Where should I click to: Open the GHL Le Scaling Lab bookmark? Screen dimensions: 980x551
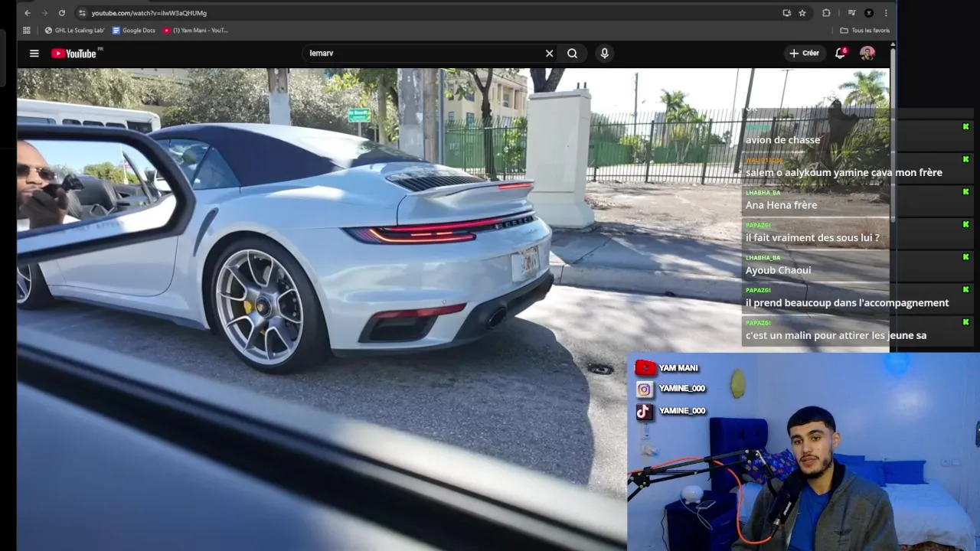click(74, 31)
